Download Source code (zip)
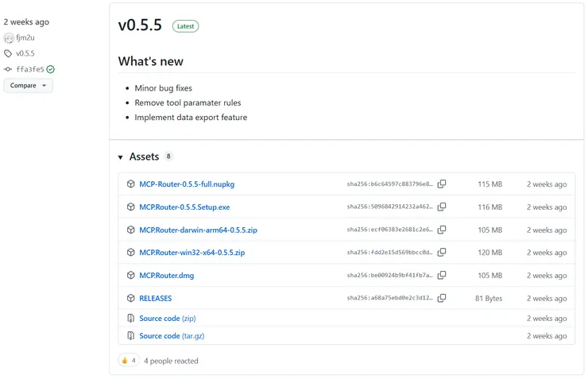 coord(167,319)
